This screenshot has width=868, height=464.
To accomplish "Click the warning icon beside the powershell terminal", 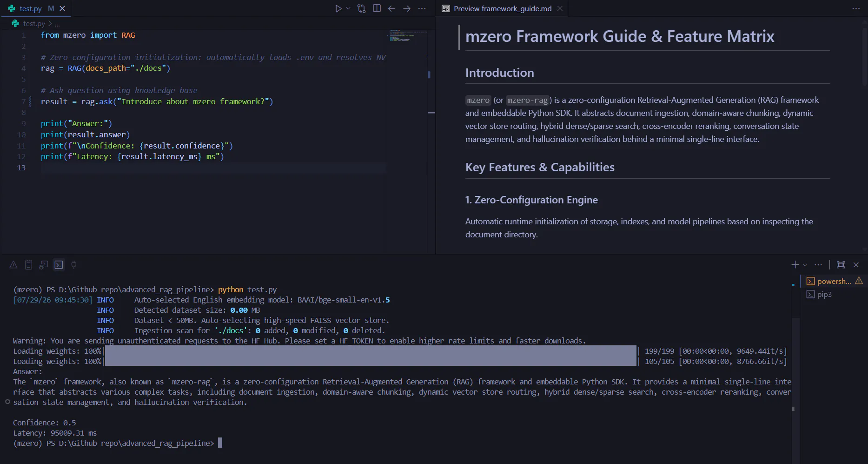I will [x=859, y=281].
